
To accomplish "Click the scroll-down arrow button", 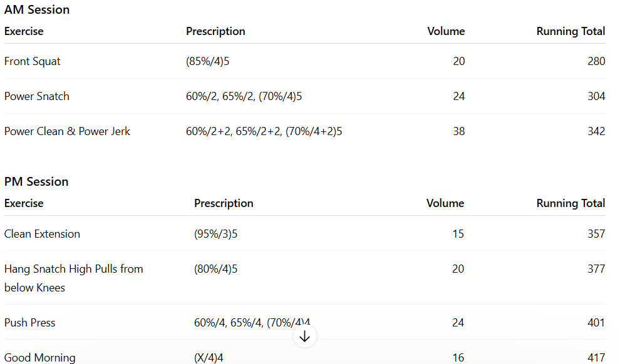I will (x=305, y=336).
